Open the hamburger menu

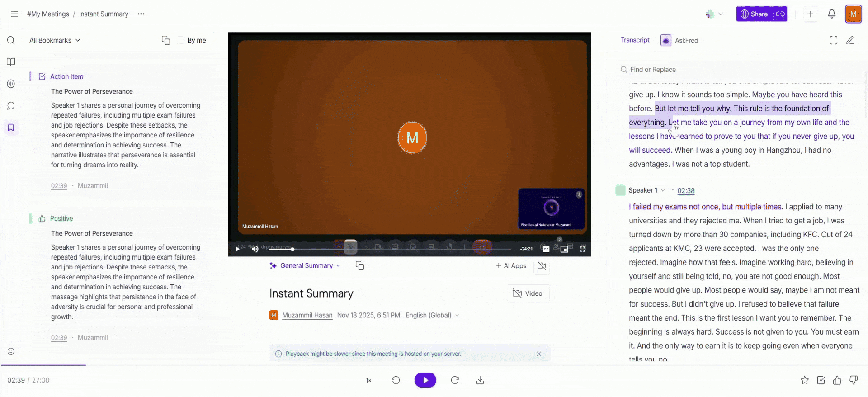coord(14,14)
